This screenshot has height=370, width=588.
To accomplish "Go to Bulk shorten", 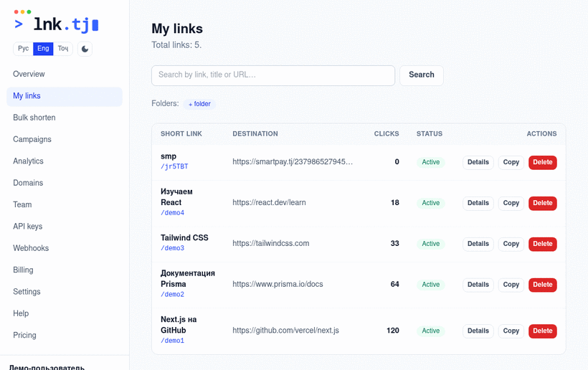I will (x=65, y=118).
